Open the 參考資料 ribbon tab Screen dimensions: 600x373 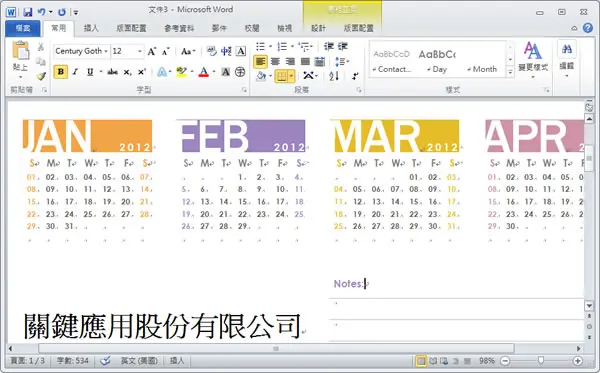click(x=179, y=28)
